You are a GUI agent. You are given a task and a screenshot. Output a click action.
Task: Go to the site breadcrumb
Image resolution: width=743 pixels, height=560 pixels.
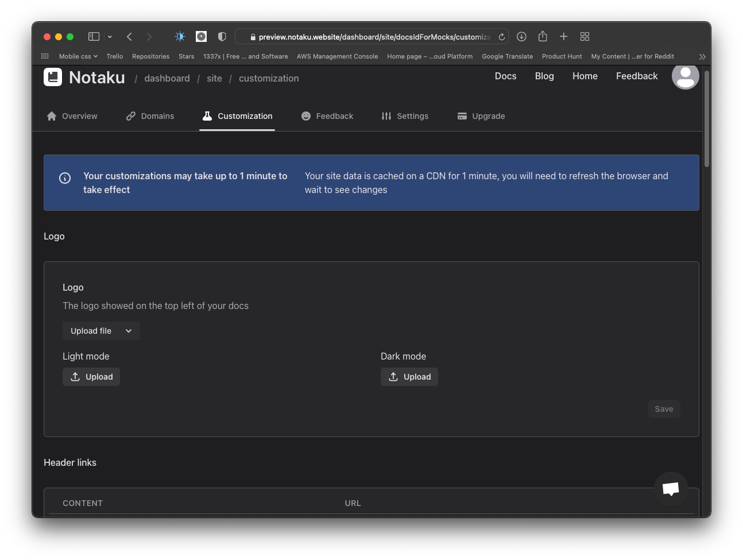(214, 78)
